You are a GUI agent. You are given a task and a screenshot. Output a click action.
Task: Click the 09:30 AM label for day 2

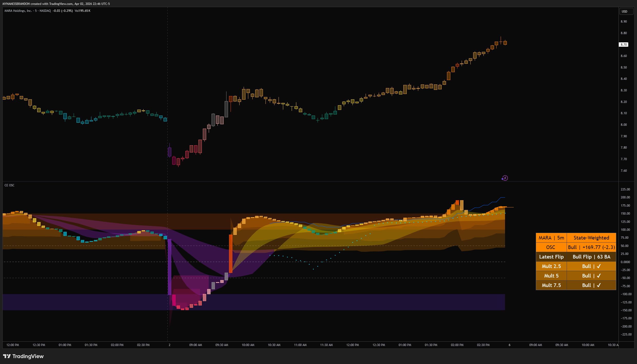click(x=222, y=345)
